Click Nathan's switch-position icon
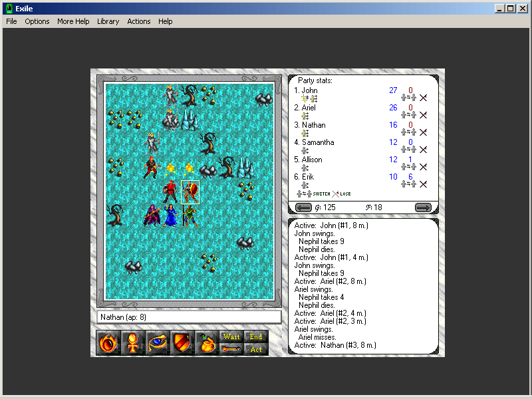The image size is (532, 399). point(408,132)
